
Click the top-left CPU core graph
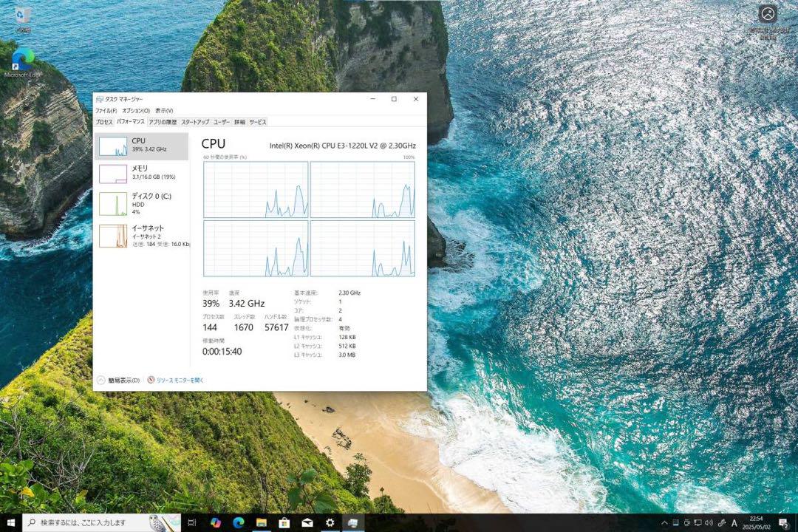point(256,189)
